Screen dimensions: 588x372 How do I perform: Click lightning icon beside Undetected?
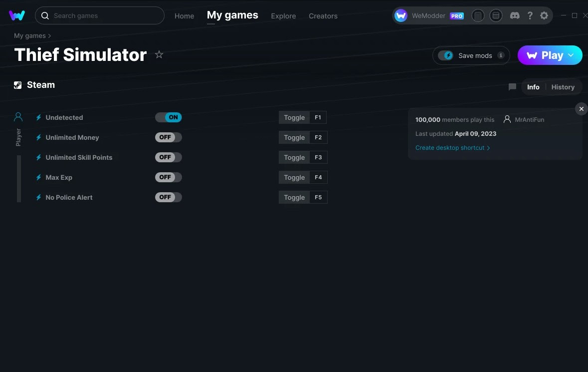[38, 117]
